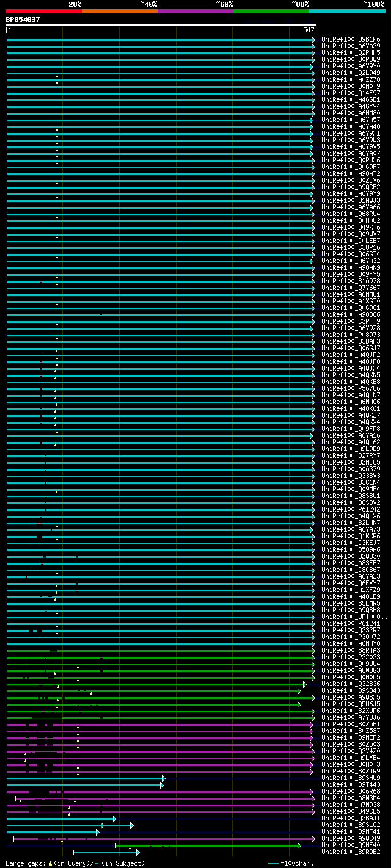The height and width of the screenshot is (868, 391).
Task: Select the UniRef100_P30072 label
Action: [351, 637]
